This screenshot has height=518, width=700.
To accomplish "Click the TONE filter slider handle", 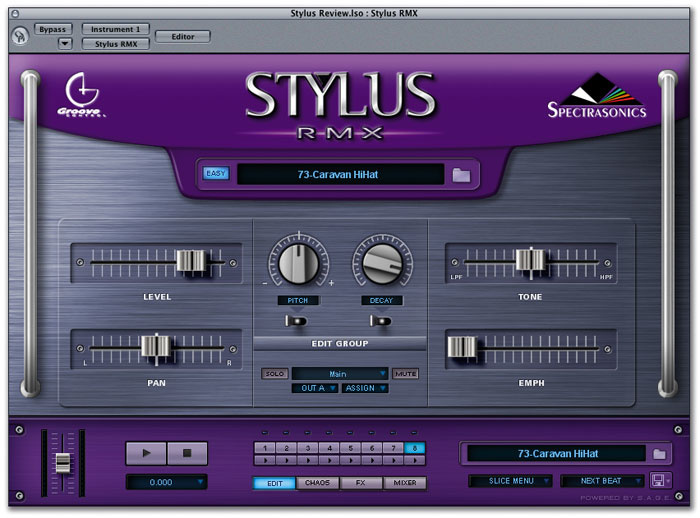I will click(530, 260).
